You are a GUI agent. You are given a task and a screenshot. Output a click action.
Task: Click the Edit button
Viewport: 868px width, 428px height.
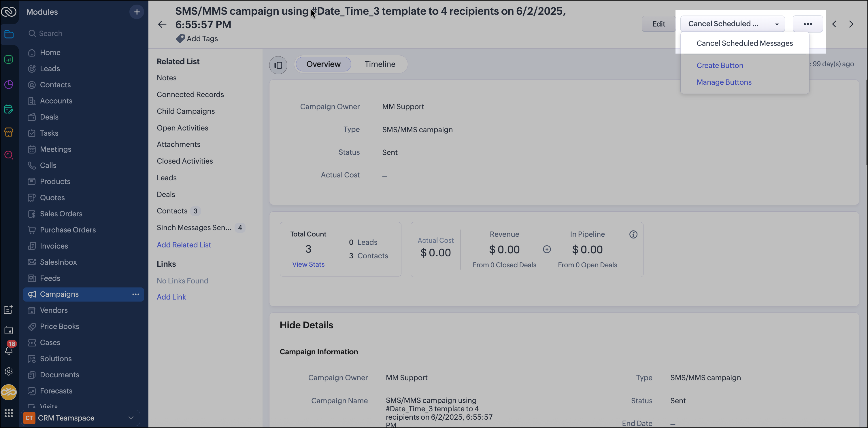[658, 24]
